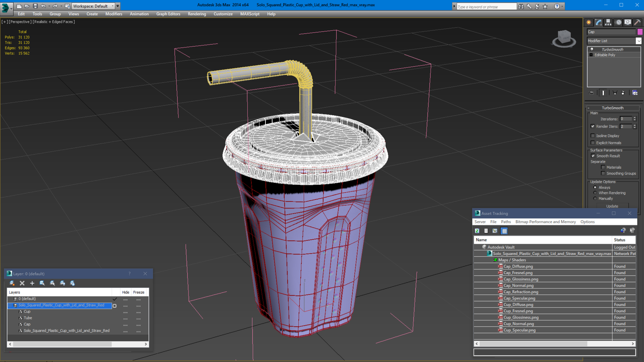The height and width of the screenshot is (362, 644).
Task: Select the Manually update option
Action: [x=595, y=198]
